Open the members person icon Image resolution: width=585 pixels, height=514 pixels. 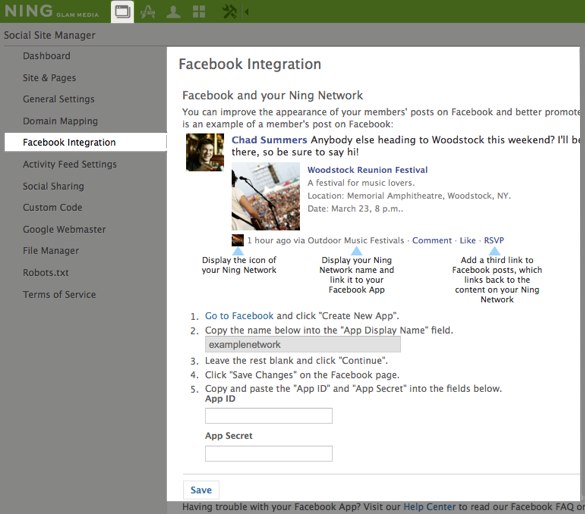tap(173, 12)
